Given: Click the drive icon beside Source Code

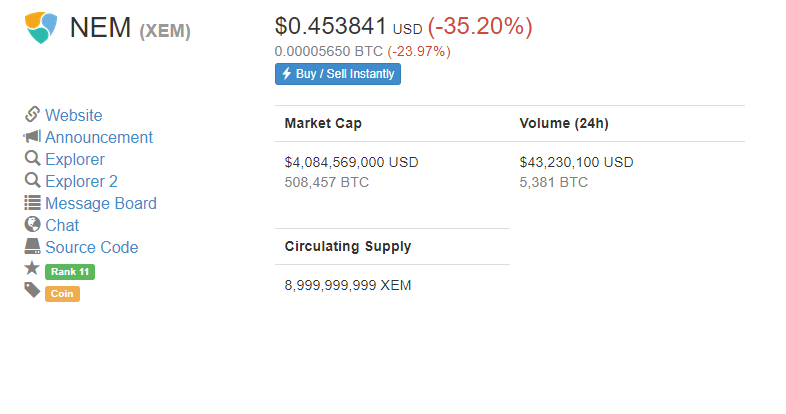Looking at the screenshot, I should coord(33,246).
